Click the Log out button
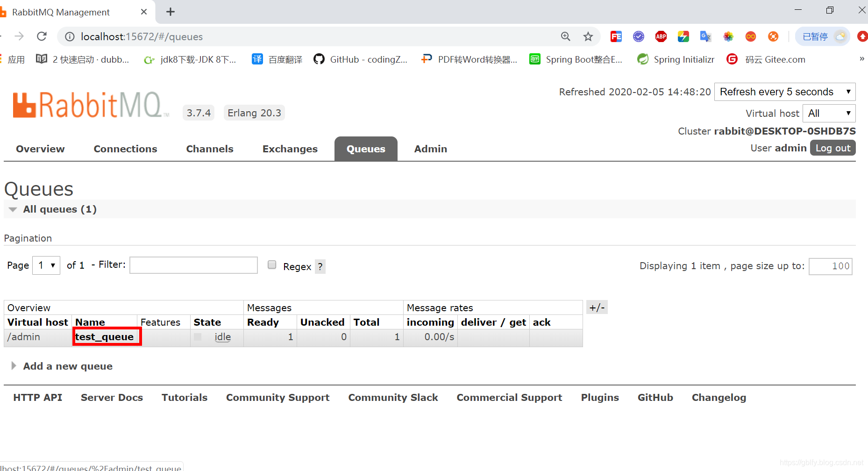 [833, 148]
